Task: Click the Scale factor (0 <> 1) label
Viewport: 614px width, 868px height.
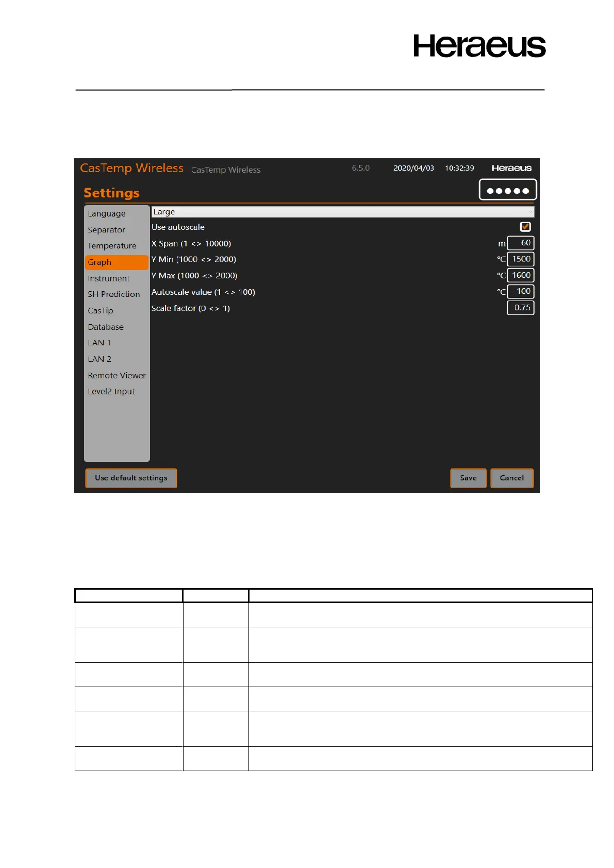Action: (x=191, y=308)
